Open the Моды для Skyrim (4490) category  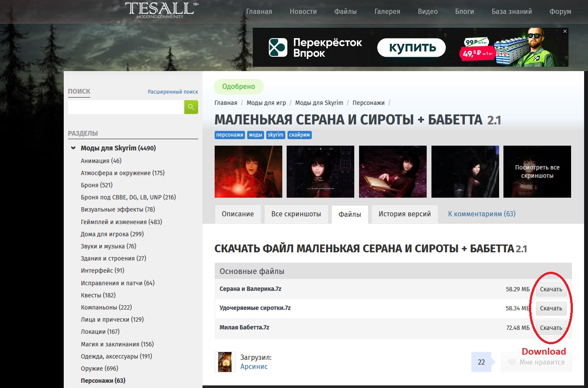(x=118, y=148)
